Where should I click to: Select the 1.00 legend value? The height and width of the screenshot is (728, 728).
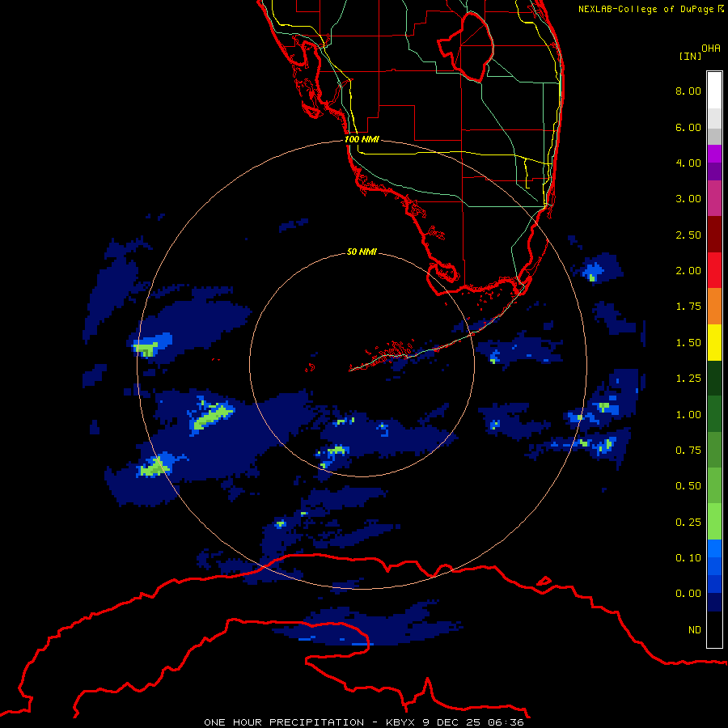(688, 415)
